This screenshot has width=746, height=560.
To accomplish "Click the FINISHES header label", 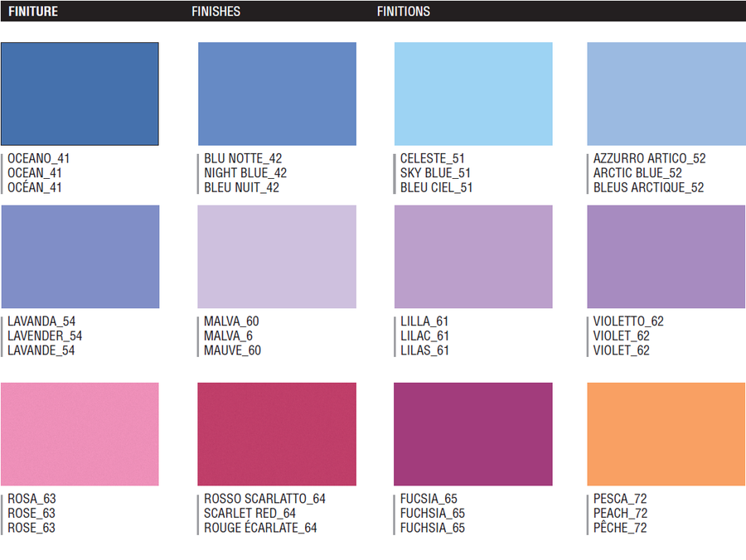I will pyautogui.click(x=216, y=12).
